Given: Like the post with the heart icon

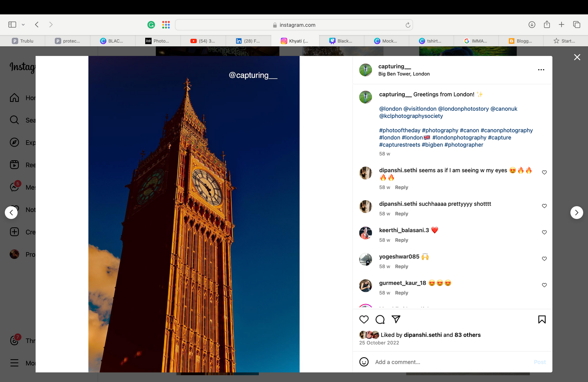Looking at the screenshot, I should coord(364,319).
